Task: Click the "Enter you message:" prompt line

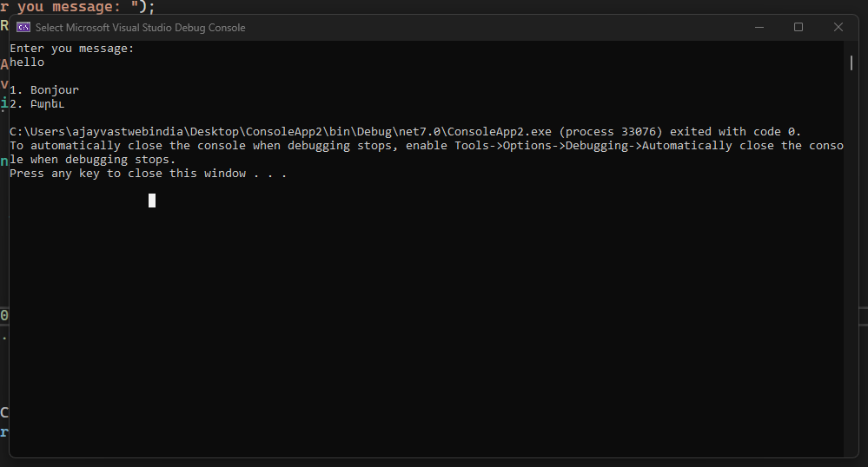Action: (x=72, y=49)
